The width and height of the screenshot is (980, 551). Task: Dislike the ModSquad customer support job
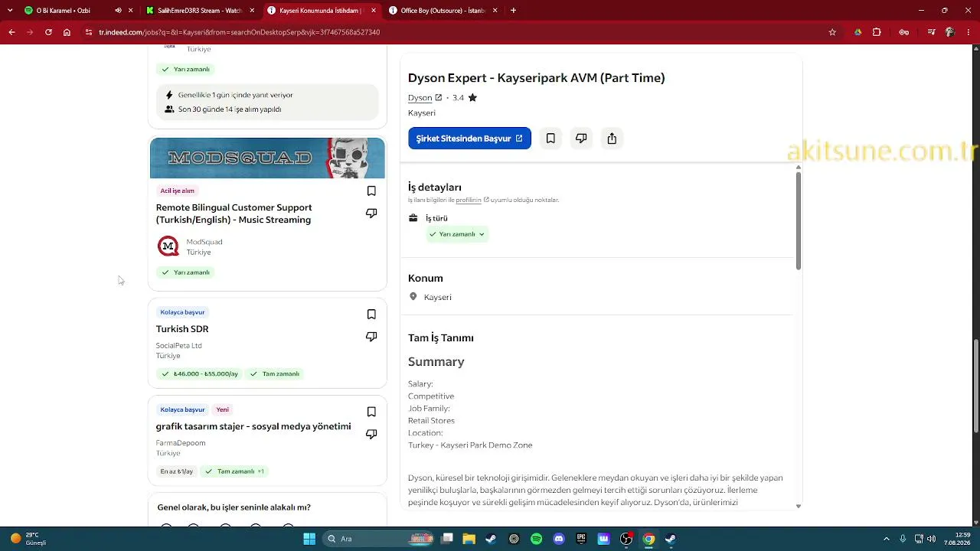(x=371, y=214)
